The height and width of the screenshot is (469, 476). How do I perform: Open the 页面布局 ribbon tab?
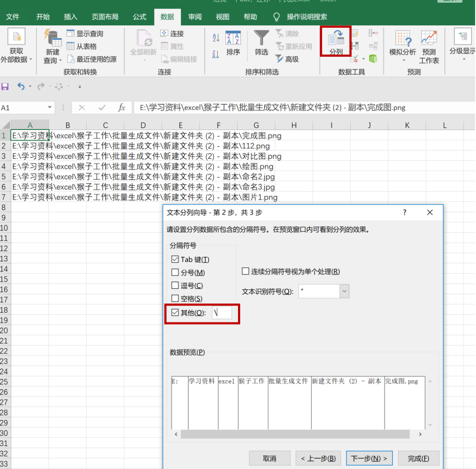pyautogui.click(x=105, y=17)
